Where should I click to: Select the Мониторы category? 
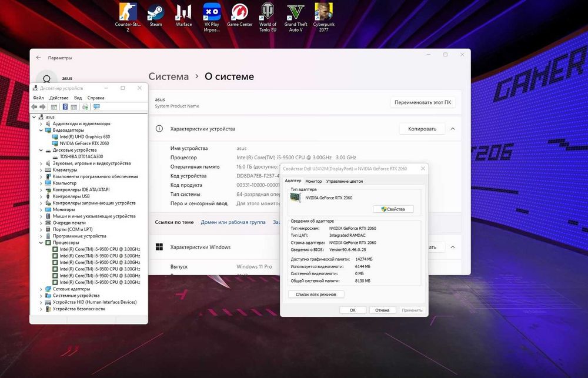click(64, 210)
